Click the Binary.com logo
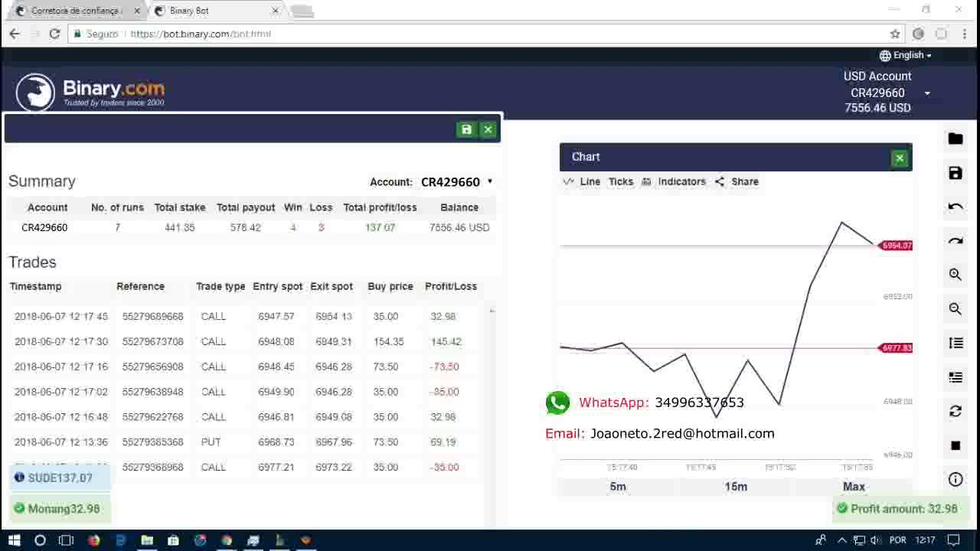 [90, 92]
